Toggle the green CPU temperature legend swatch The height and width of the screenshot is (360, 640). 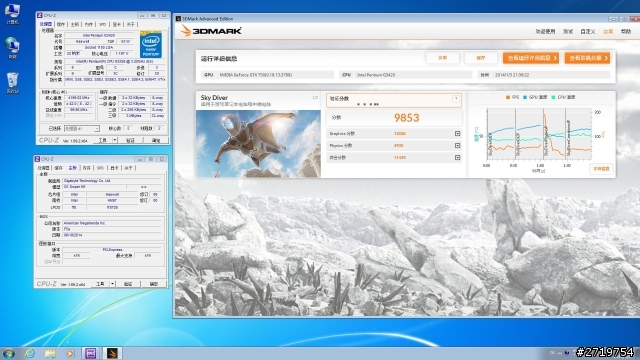point(553,97)
